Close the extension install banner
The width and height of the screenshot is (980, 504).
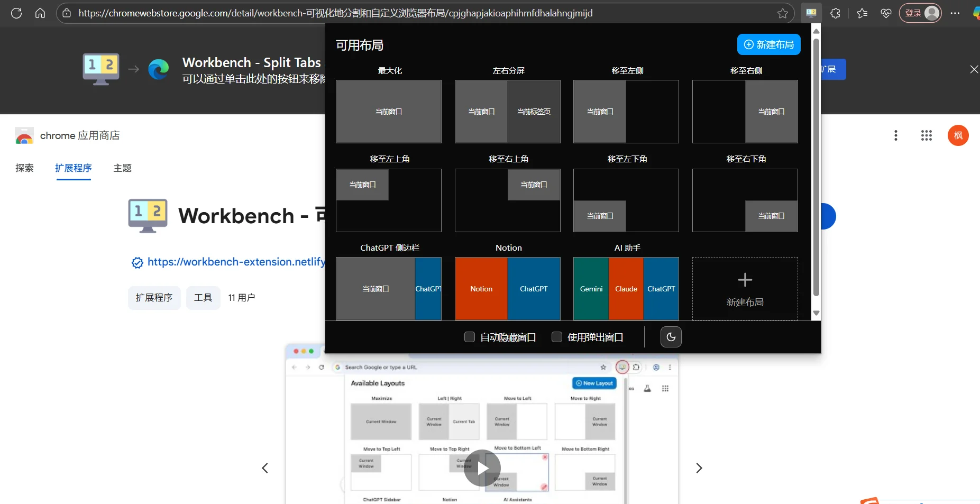(974, 69)
